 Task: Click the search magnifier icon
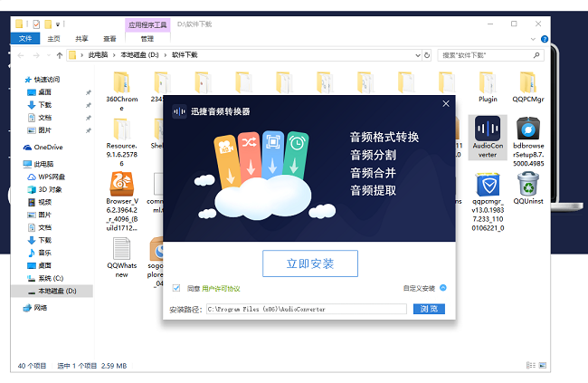536,55
